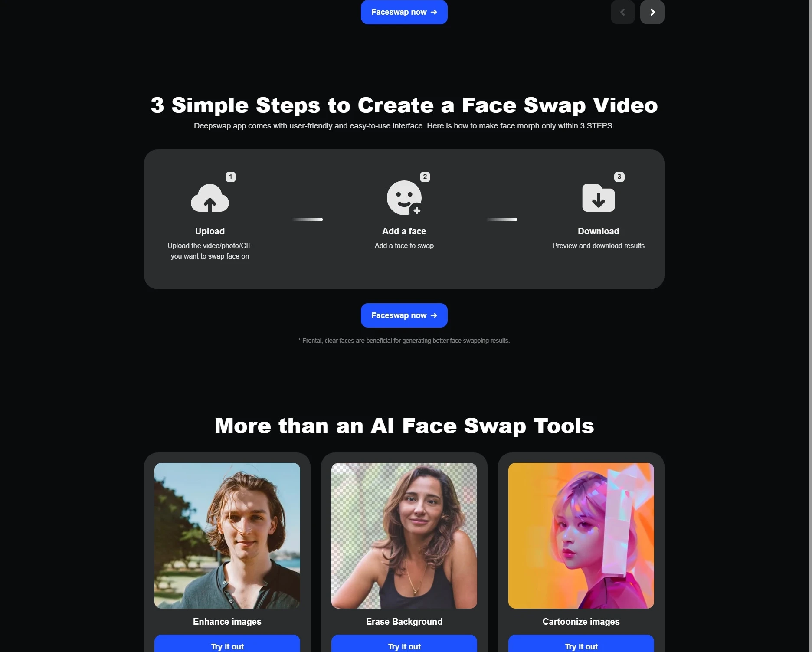Try out the Cartoonize images tool
The width and height of the screenshot is (812, 652).
[x=581, y=645]
